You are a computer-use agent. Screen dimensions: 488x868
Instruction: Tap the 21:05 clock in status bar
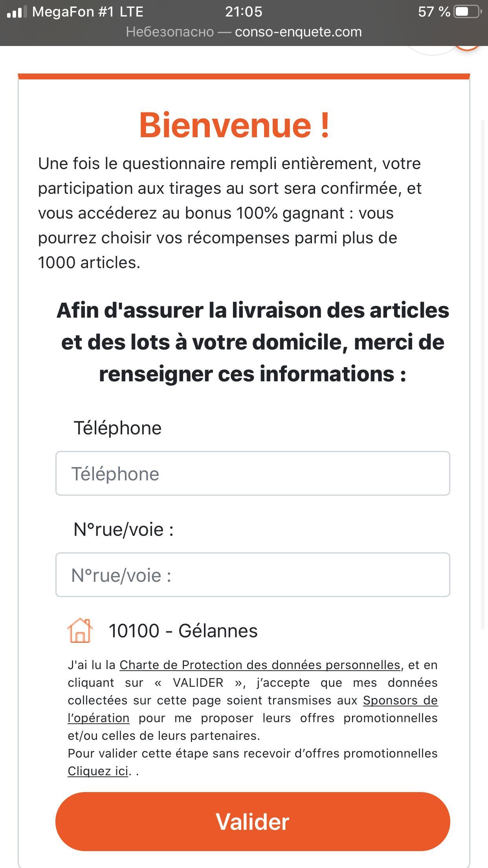[x=244, y=12]
